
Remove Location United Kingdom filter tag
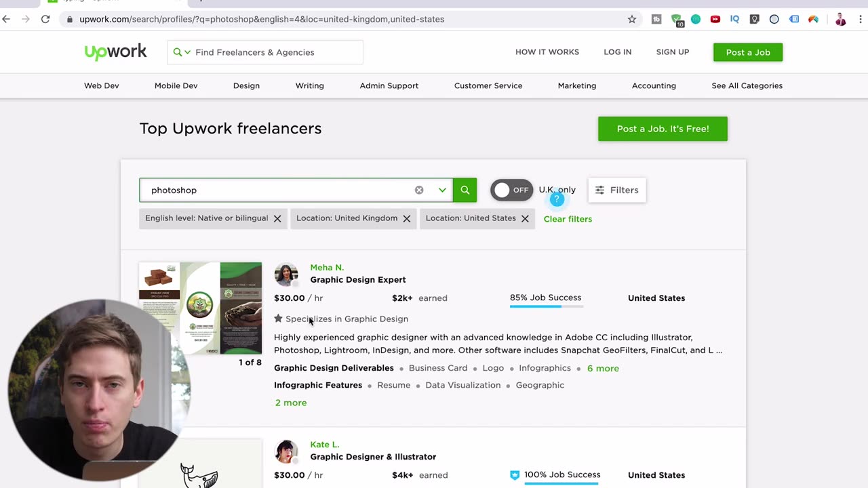click(407, 218)
